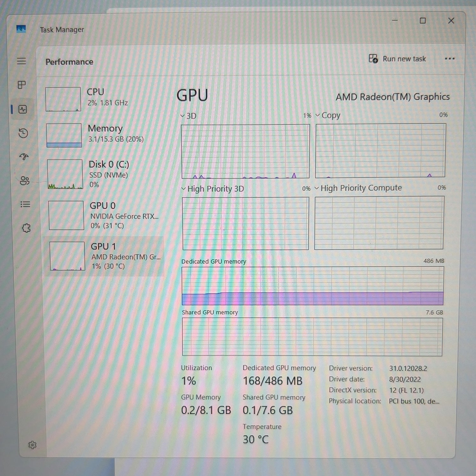Open the Processes page icon
Viewport: 476px width, 476px height.
coord(22,85)
